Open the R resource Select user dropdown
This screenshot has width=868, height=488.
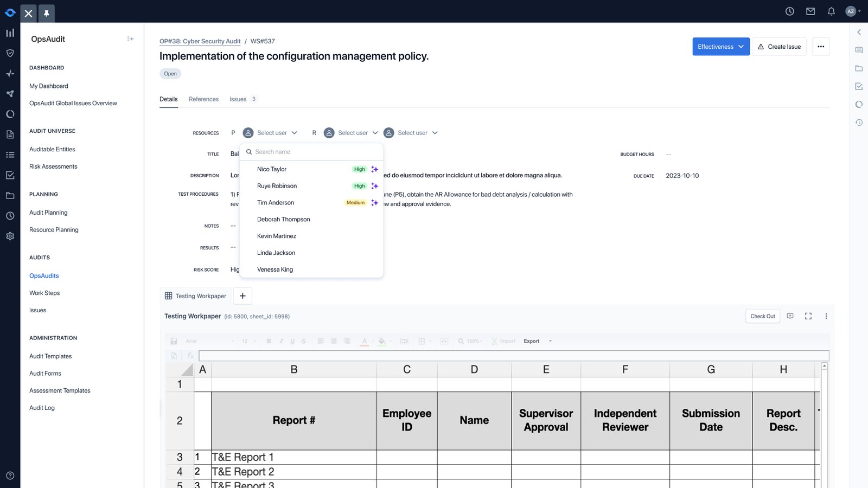pos(351,133)
